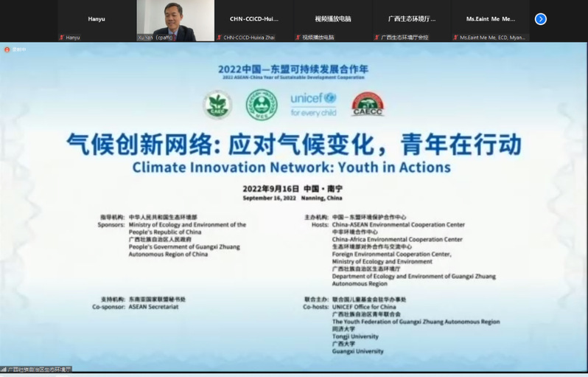Screen dimensions: 588x377
Task: Click the UNICEF for every child logo
Action: coord(313,104)
